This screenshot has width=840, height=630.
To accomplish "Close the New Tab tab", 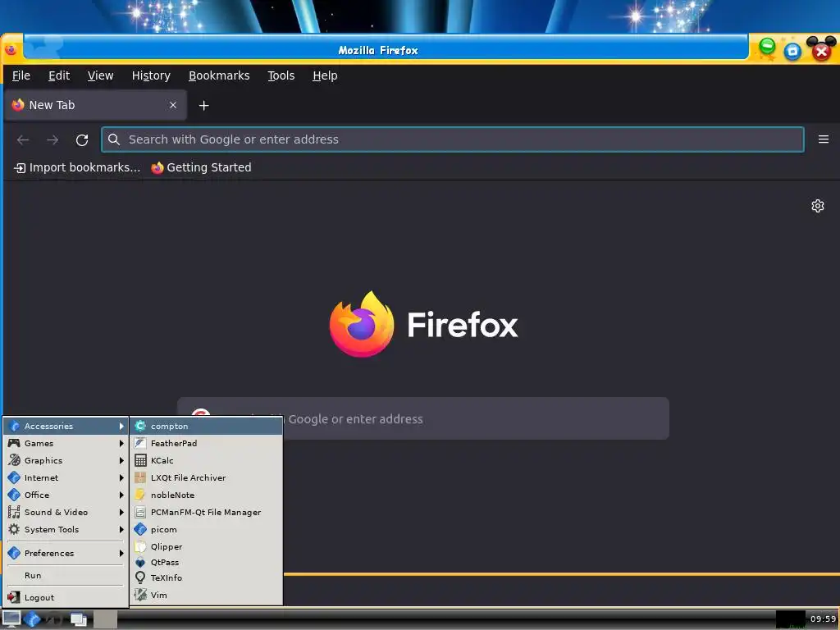I will click(x=173, y=105).
